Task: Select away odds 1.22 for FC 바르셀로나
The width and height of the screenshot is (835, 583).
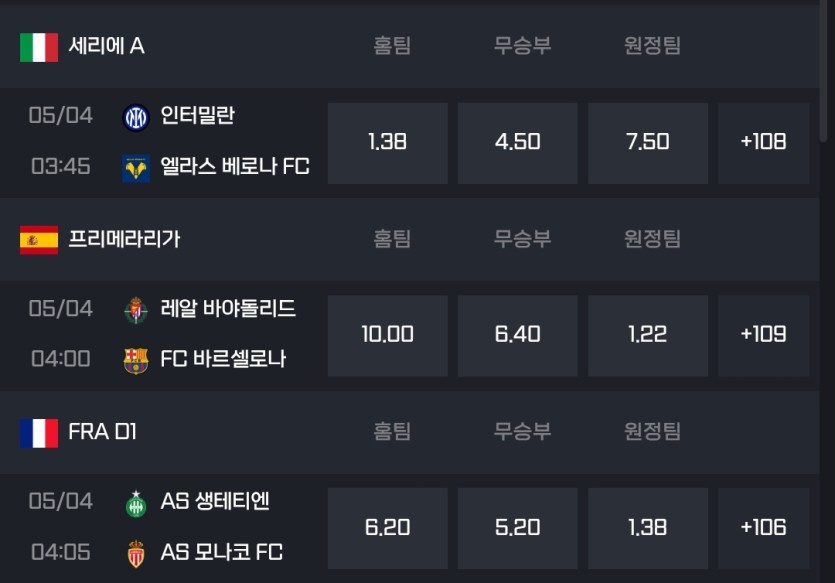Action: [648, 336]
